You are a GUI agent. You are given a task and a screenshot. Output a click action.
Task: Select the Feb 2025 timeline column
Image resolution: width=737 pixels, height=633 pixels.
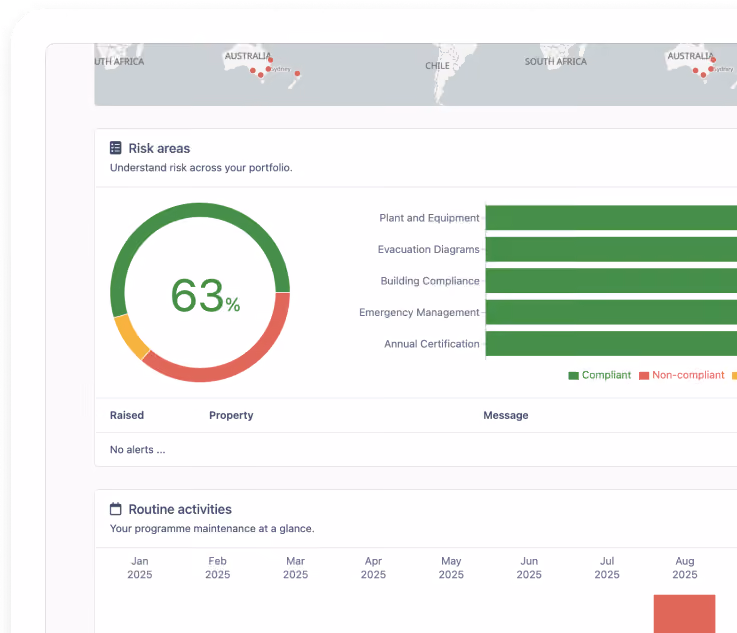coord(218,568)
